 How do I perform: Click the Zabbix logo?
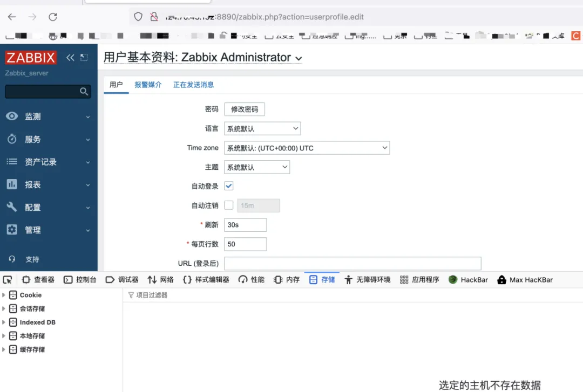(31, 58)
